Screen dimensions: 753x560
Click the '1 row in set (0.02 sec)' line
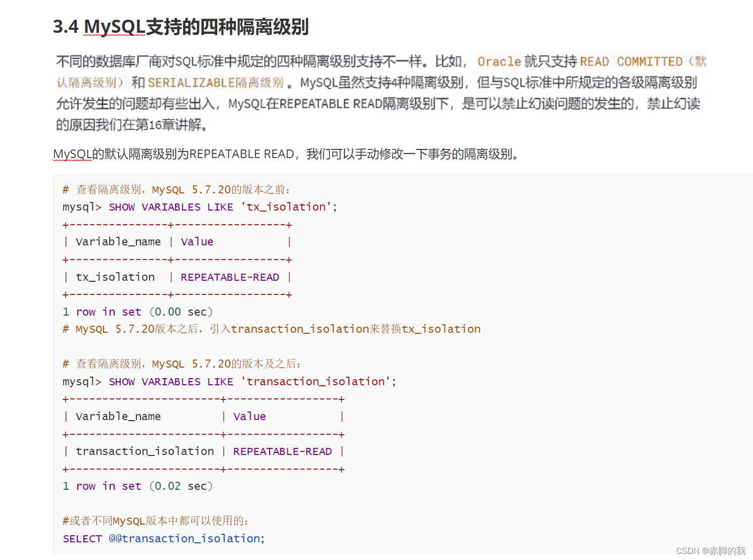[138, 486]
